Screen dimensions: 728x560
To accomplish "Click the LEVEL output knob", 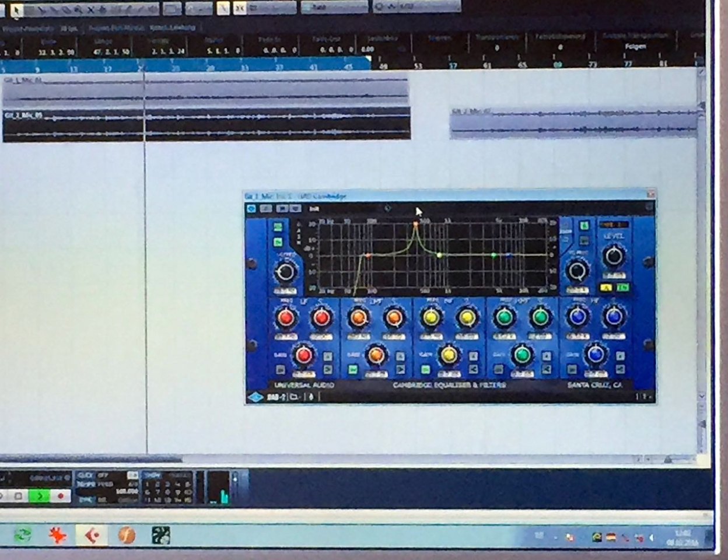I will point(613,256).
